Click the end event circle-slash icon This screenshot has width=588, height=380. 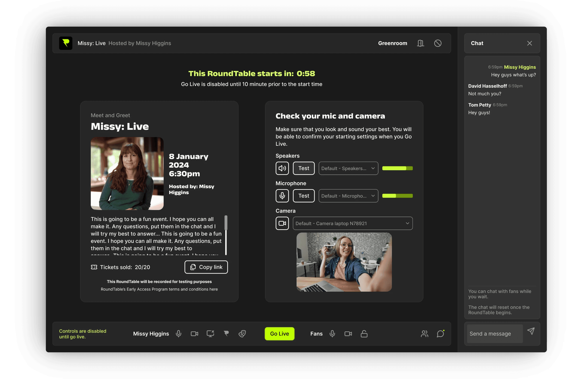[x=438, y=43]
